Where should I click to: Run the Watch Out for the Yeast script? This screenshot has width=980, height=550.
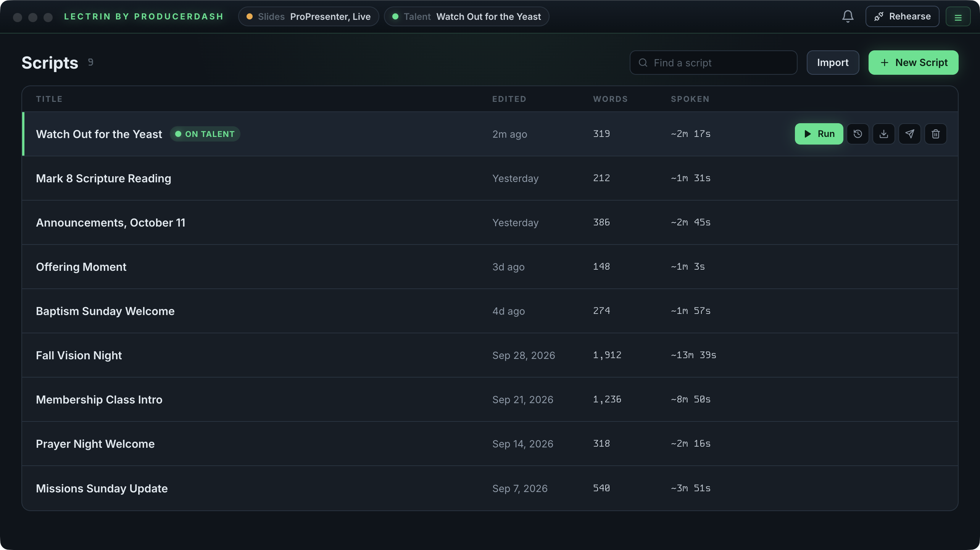819,134
